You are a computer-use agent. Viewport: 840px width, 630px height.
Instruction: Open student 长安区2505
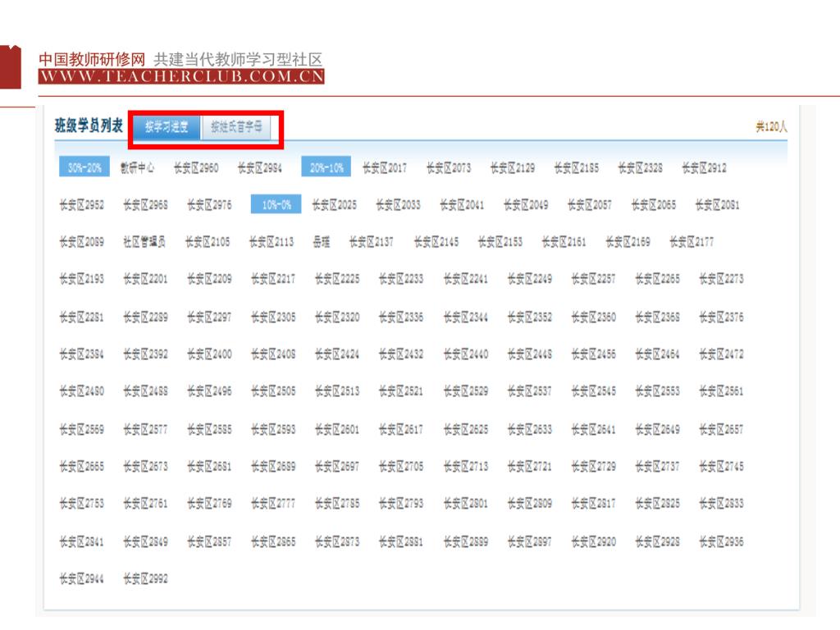coord(273,391)
